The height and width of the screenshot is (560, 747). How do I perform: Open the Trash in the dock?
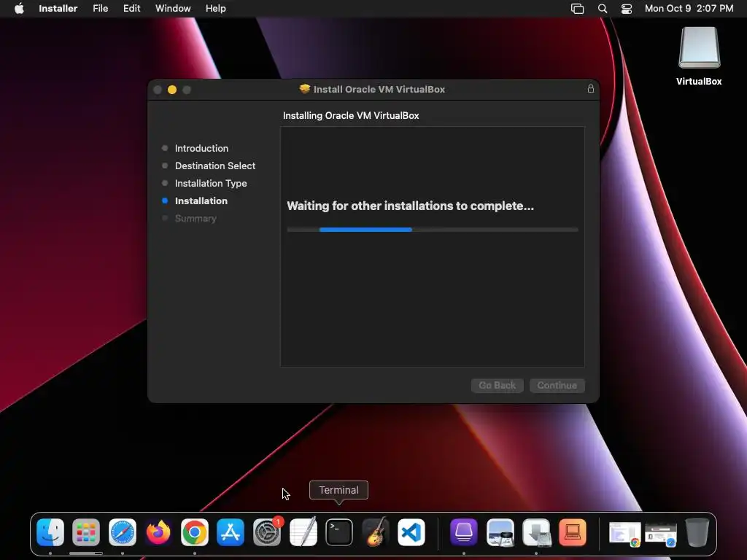(x=697, y=532)
